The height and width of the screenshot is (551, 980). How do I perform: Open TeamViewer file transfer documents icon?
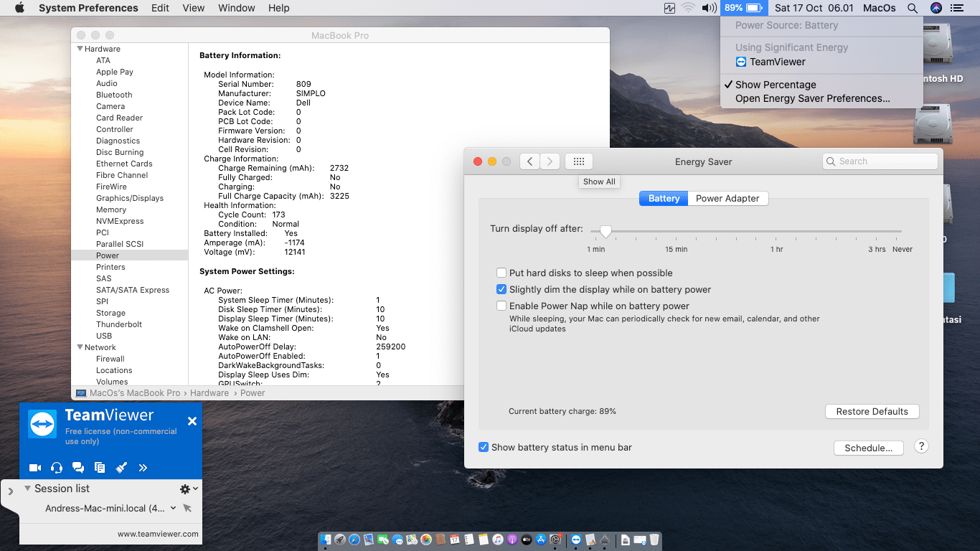coord(100,468)
